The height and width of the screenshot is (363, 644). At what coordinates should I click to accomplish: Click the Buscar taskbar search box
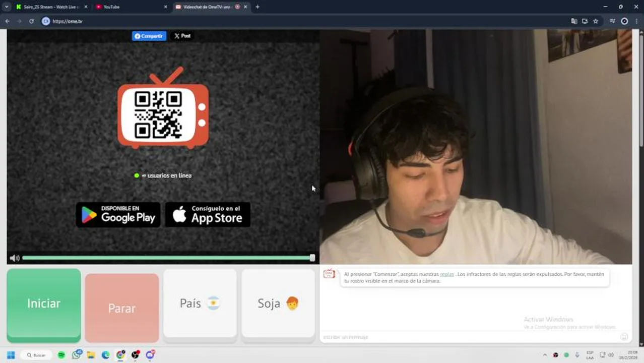point(36,355)
